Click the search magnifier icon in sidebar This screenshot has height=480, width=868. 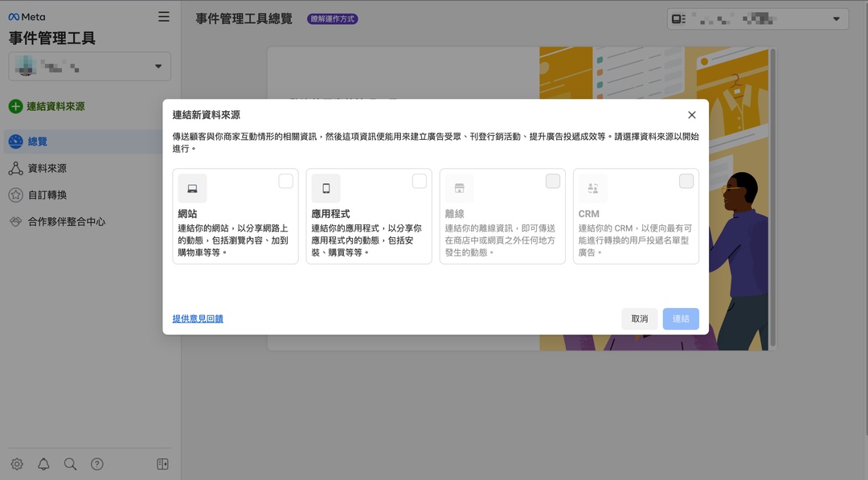pyautogui.click(x=70, y=464)
